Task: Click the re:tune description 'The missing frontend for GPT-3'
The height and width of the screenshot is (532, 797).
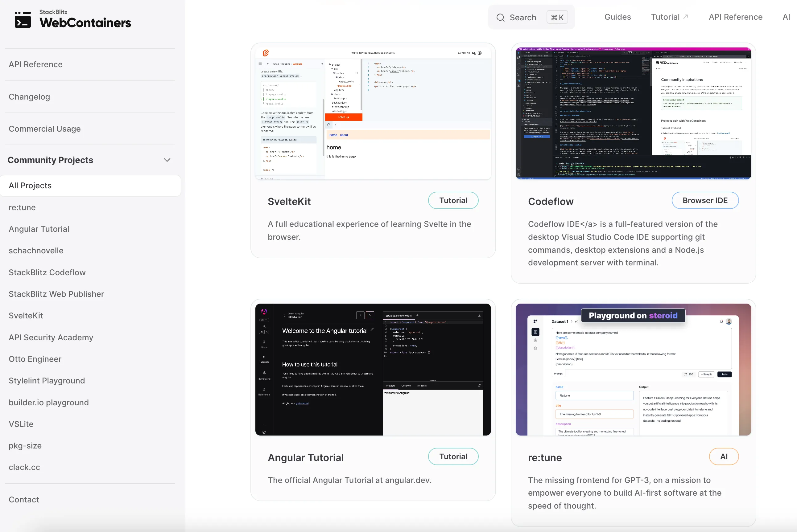Action: (625, 493)
